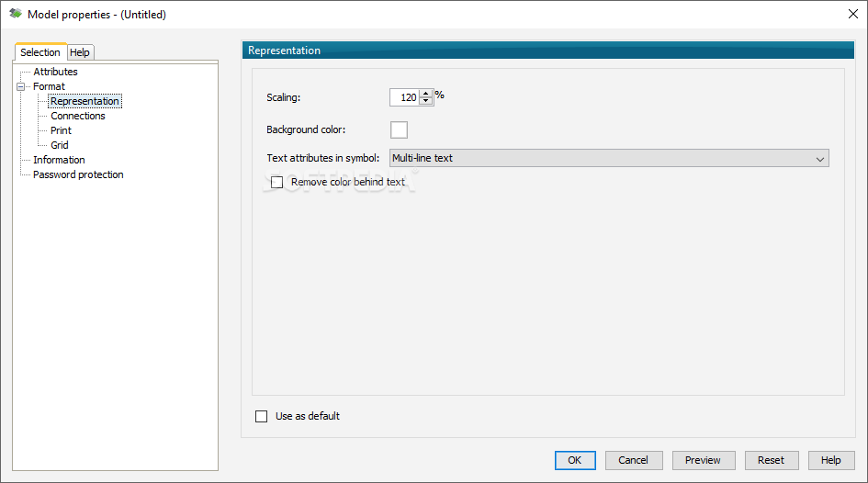Select Grid in the tree

point(60,145)
